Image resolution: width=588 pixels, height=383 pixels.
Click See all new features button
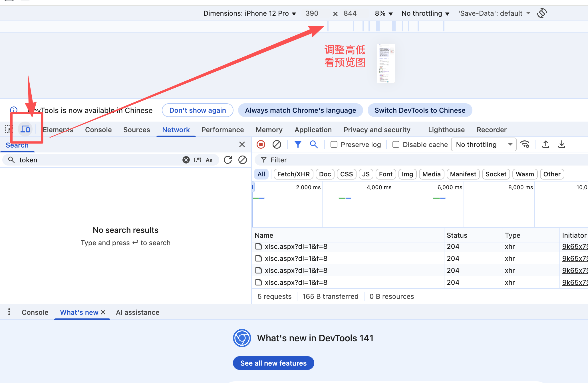click(x=273, y=363)
